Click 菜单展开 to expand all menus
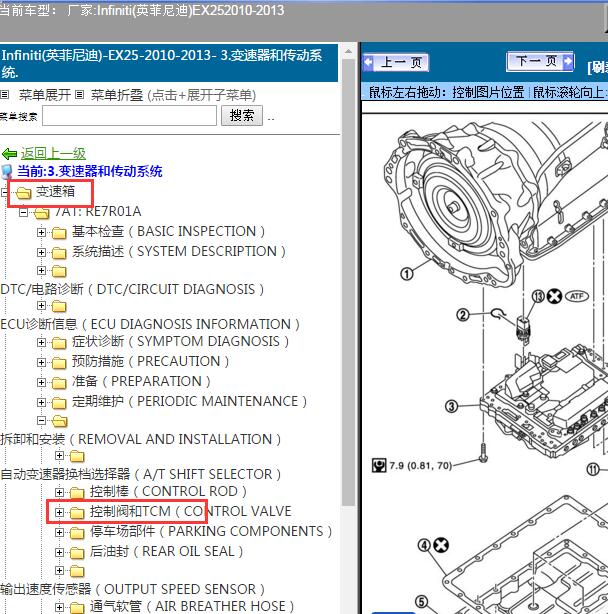The width and height of the screenshot is (608, 614). (45, 95)
